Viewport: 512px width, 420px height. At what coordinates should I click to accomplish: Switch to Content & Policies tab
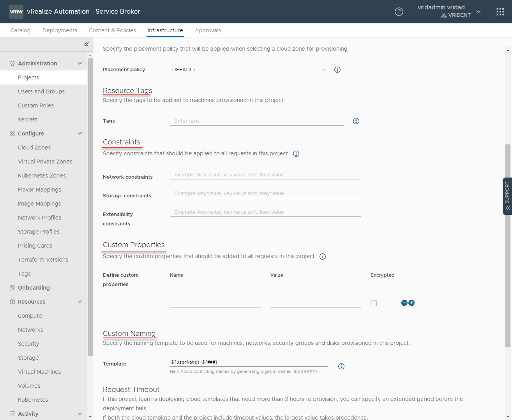click(x=112, y=30)
